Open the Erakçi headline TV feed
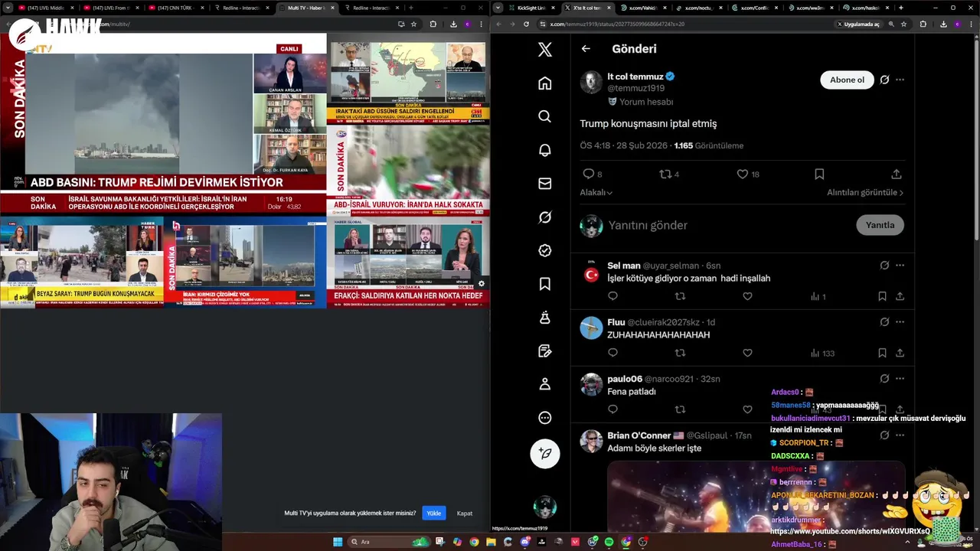 click(408, 262)
